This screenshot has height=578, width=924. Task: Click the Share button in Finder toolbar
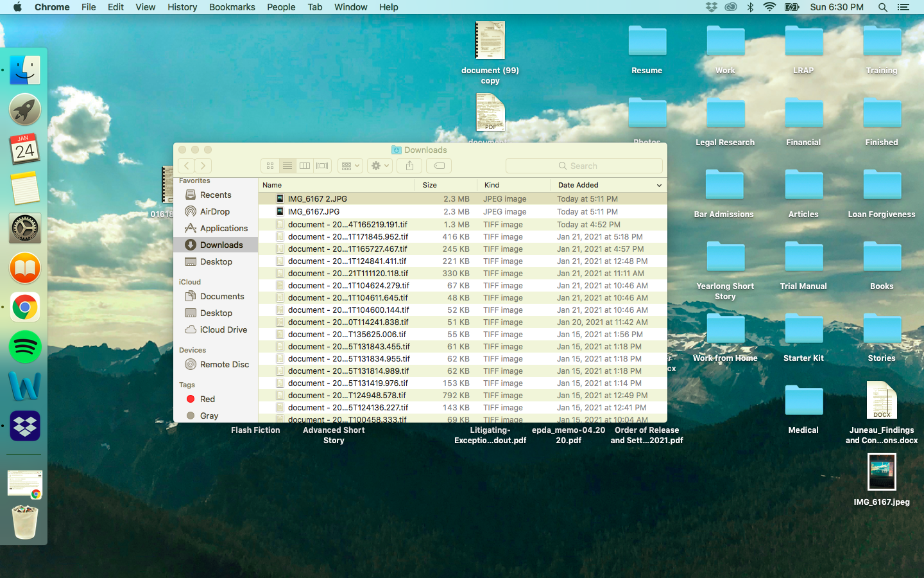click(409, 166)
